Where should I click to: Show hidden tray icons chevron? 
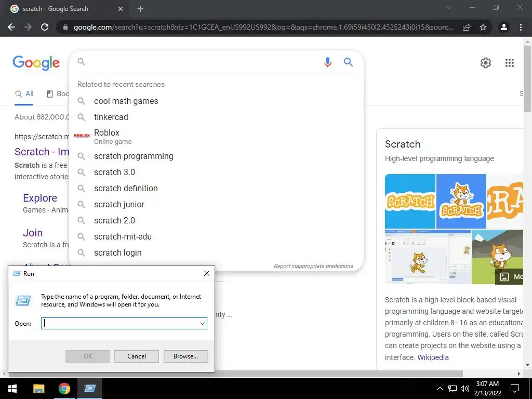click(x=440, y=389)
